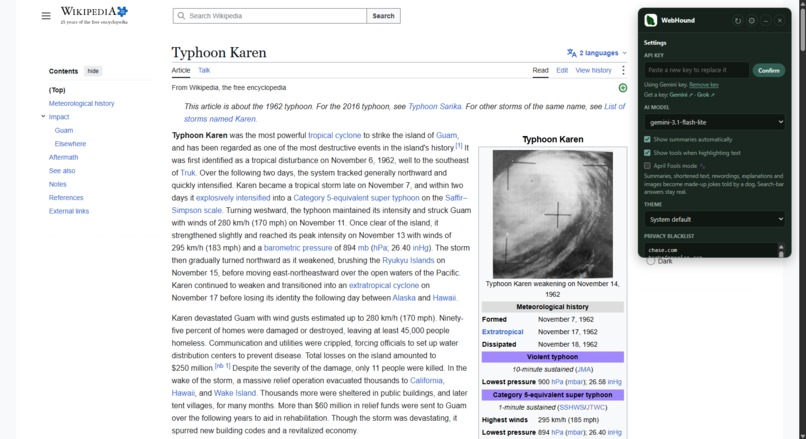Select the Dark radio option
The width and height of the screenshot is (806, 439).
651,261
